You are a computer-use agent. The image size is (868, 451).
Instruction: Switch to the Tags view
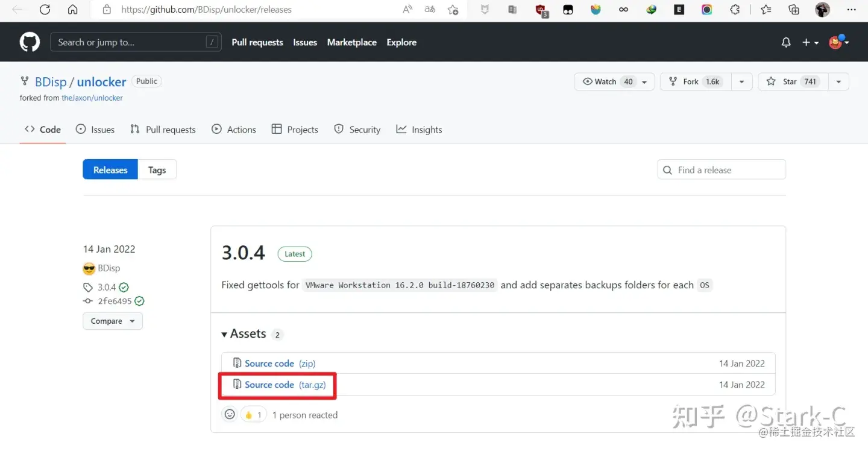(x=157, y=170)
